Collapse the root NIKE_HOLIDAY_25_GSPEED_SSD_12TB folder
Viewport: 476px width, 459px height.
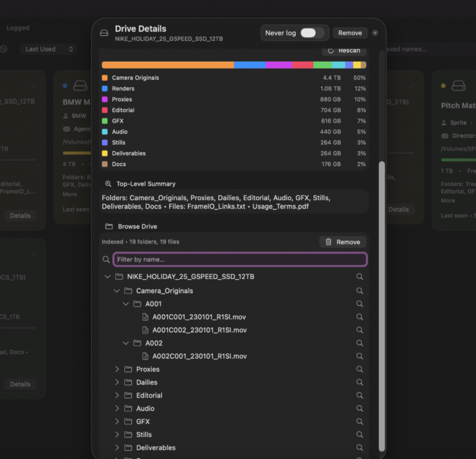coord(107,277)
